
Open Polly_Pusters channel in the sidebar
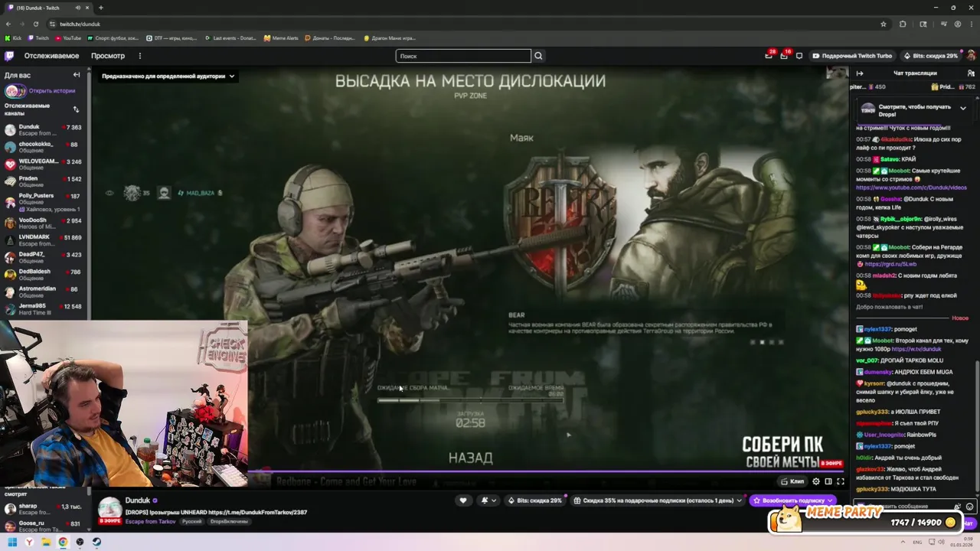44,202
